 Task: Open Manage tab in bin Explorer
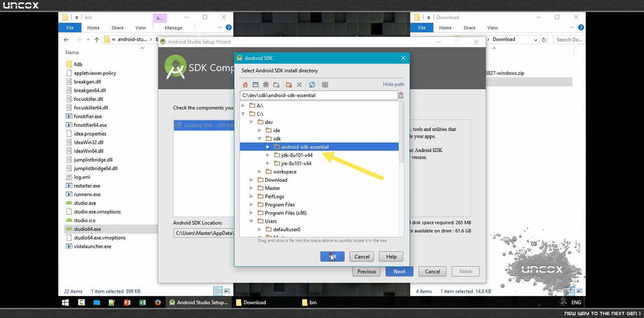[173, 28]
